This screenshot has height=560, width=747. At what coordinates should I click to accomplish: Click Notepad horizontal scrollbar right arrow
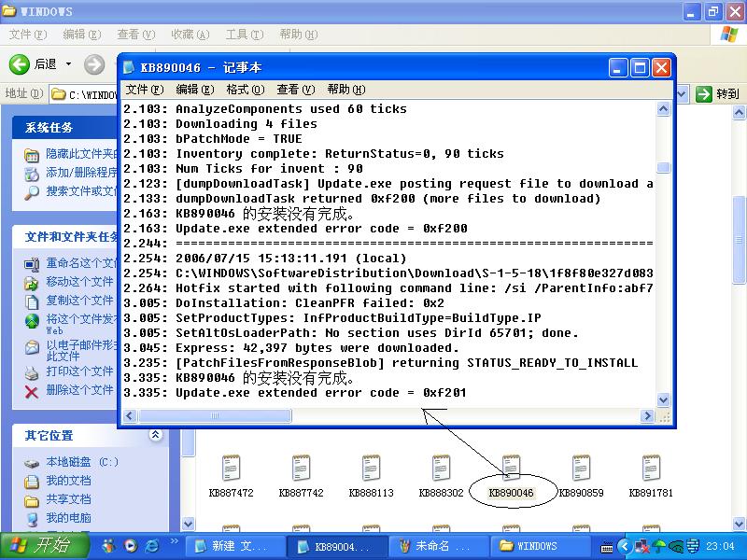pyautogui.click(x=647, y=416)
